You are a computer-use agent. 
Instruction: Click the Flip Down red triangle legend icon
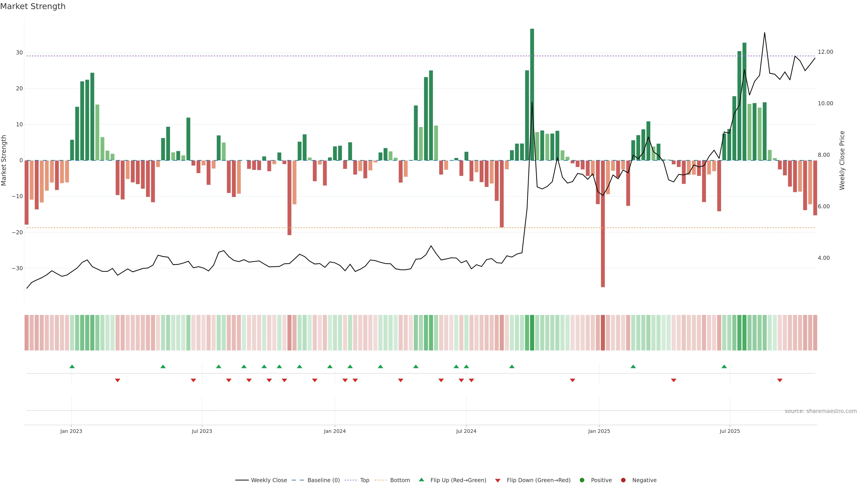[x=497, y=481]
